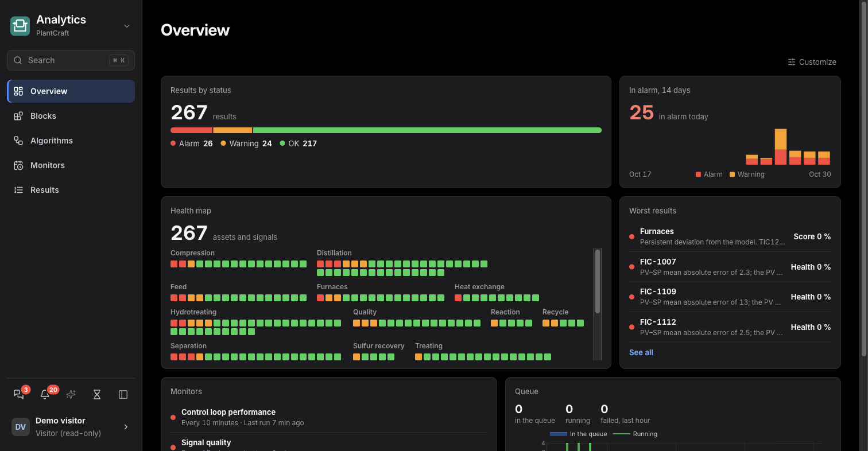The image size is (868, 451).
Task: Go to the Overview page
Action: [x=71, y=91]
